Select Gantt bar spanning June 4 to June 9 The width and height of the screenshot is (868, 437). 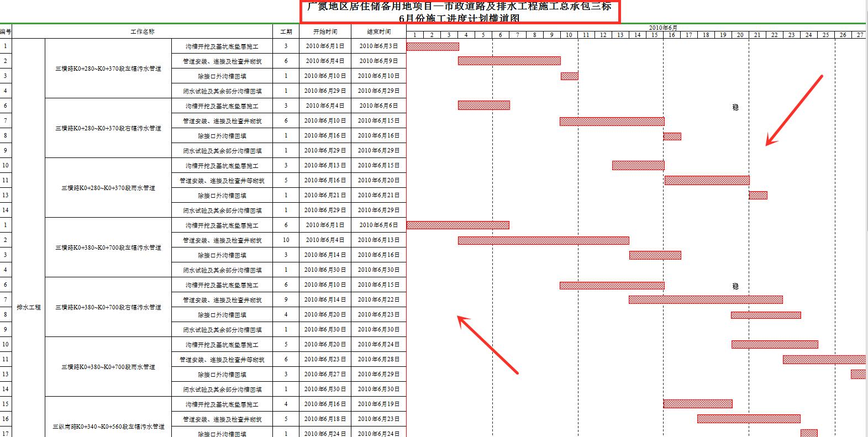[509, 61]
